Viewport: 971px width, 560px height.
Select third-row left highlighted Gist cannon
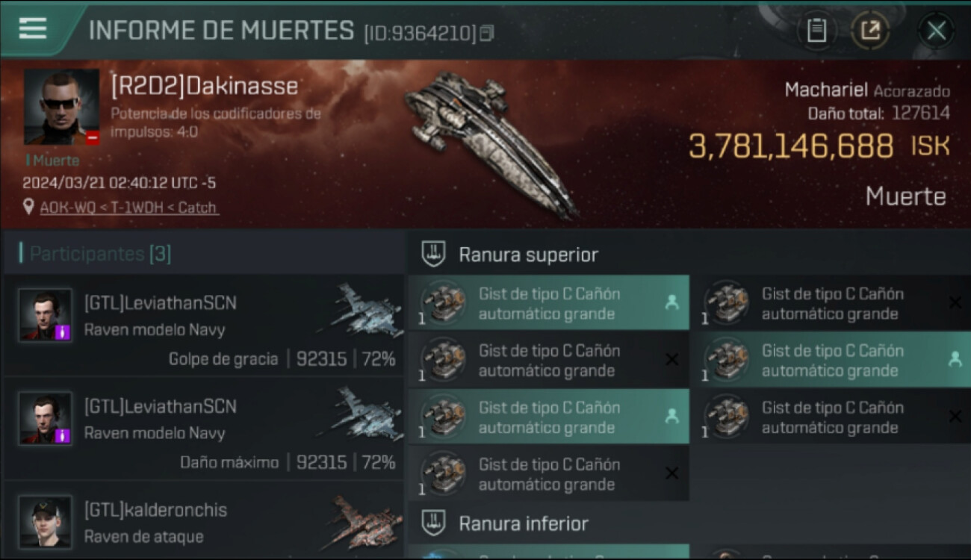click(x=549, y=417)
